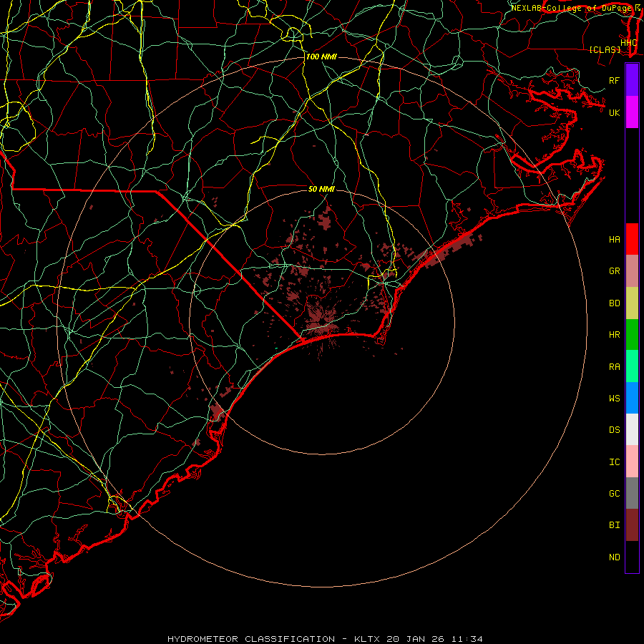Viewport: 644px width, 644px height.
Task: Click the '[CLAS]' units label
Action: tap(604, 49)
